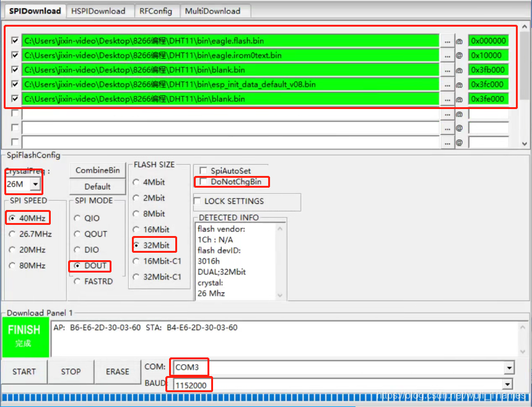Edit the 0x10000 address field
The width and height of the screenshot is (532, 407).
pos(489,55)
